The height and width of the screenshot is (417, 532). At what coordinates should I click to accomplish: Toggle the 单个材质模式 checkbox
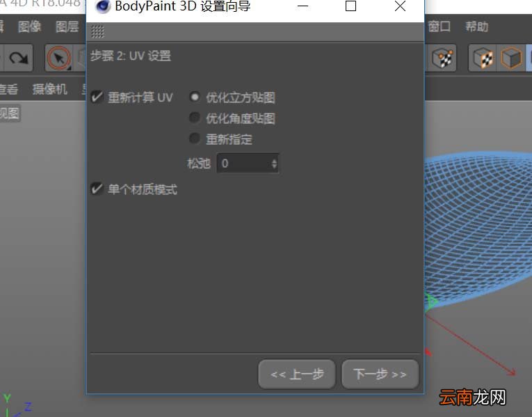[97, 189]
